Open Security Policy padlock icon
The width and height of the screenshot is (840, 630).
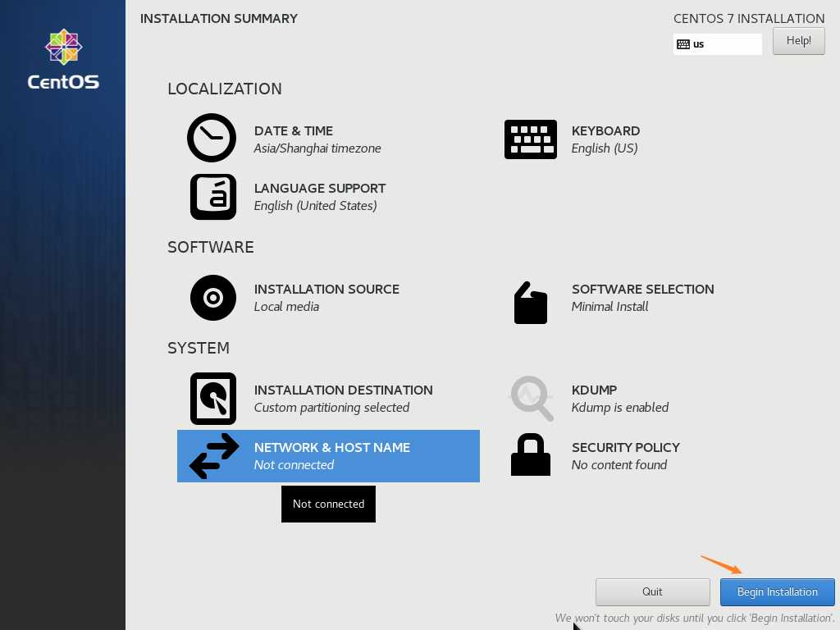pyautogui.click(x=531, y=454)
